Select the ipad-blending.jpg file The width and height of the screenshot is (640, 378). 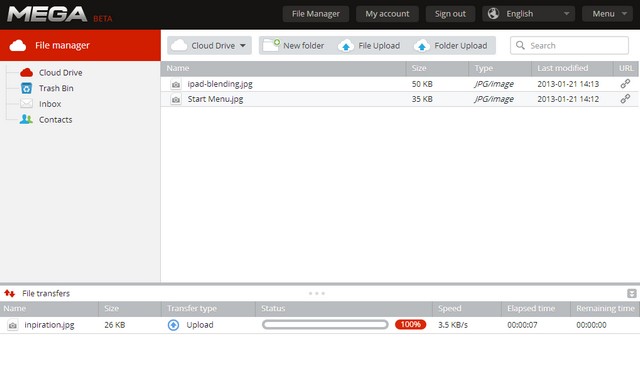(x=399, y=84)
